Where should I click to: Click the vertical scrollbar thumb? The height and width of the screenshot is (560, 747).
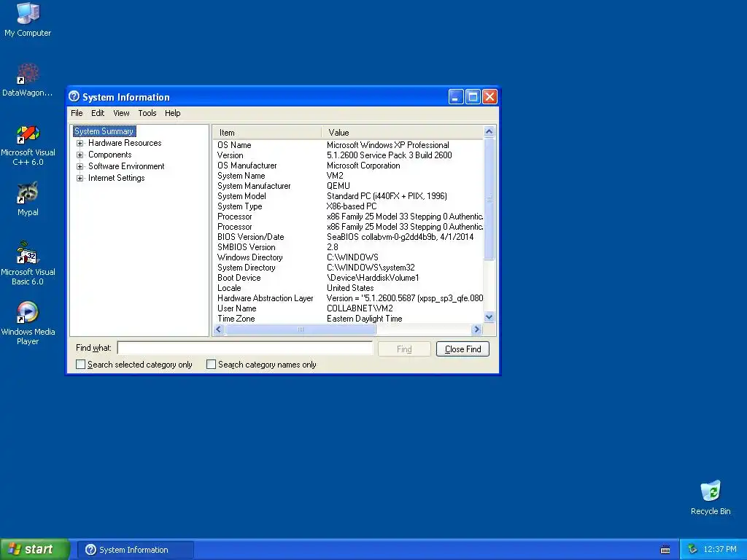click(489, 198)
